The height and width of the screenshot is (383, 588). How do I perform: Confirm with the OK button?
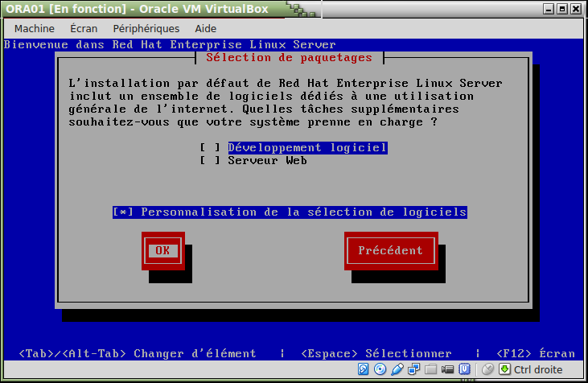tap(162, 250)
